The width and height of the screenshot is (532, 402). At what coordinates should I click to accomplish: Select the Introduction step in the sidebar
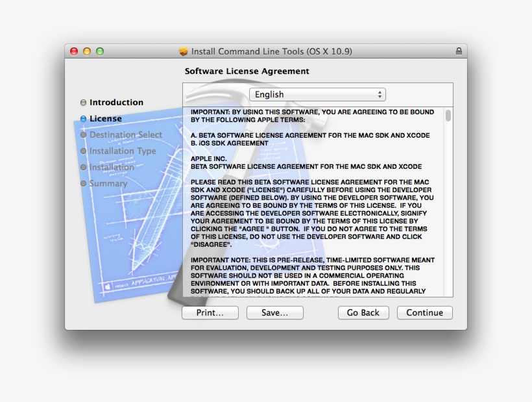point(117,102)
